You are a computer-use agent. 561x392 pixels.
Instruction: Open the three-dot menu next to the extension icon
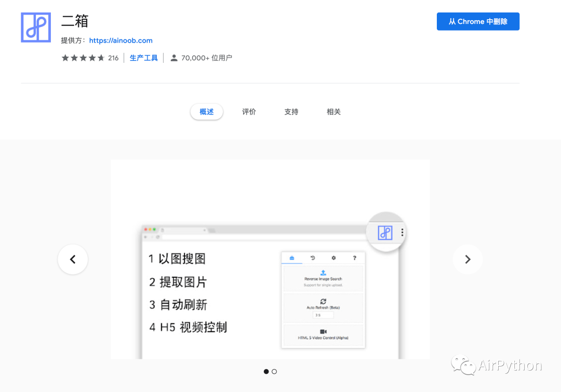tap(403, 232)
